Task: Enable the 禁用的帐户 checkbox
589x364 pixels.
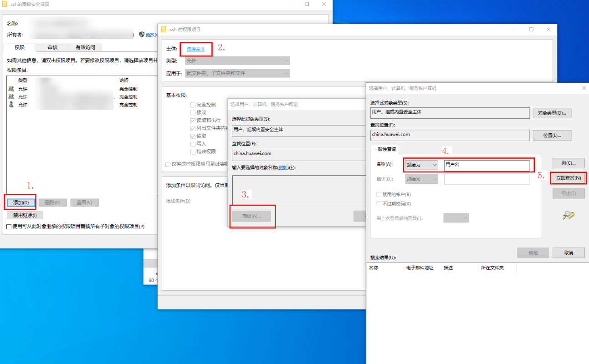Action: click(x=379, y=195)
